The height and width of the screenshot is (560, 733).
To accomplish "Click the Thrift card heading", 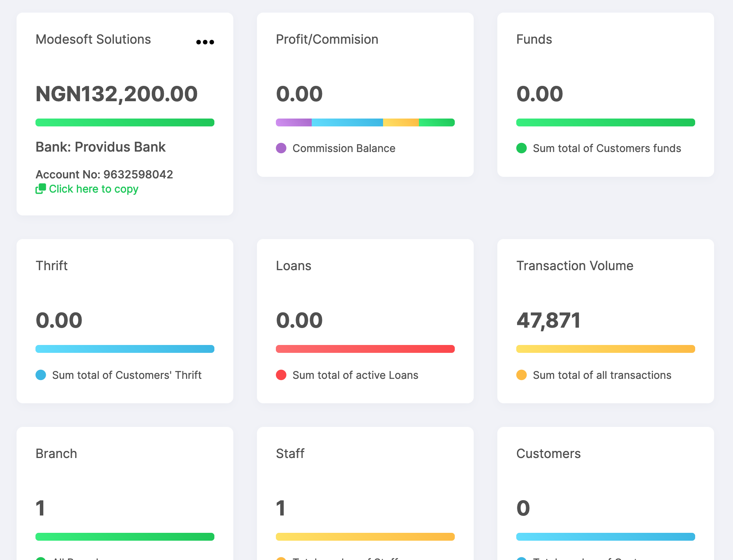I will (x=52, y=266).
